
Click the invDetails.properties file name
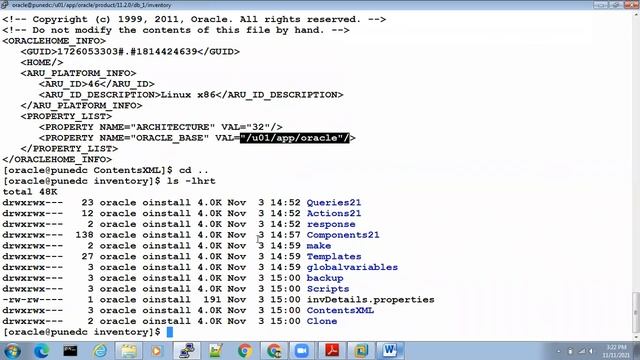(370, 300)
